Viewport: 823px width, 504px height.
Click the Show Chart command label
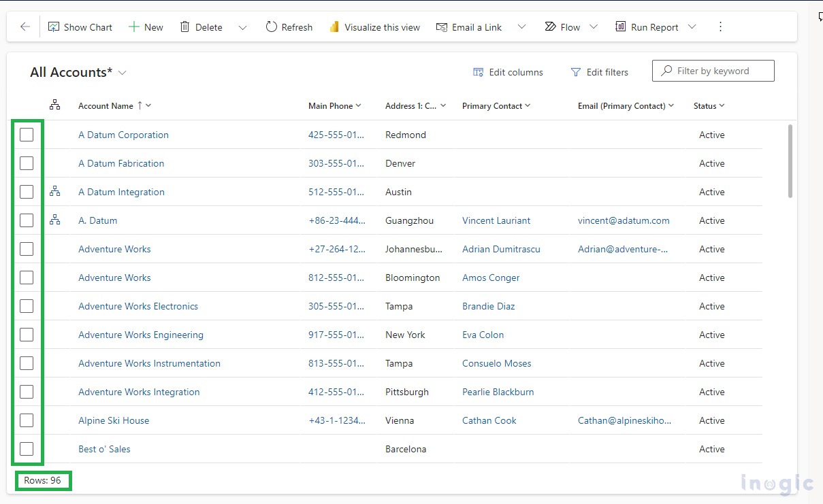[88, 27]
